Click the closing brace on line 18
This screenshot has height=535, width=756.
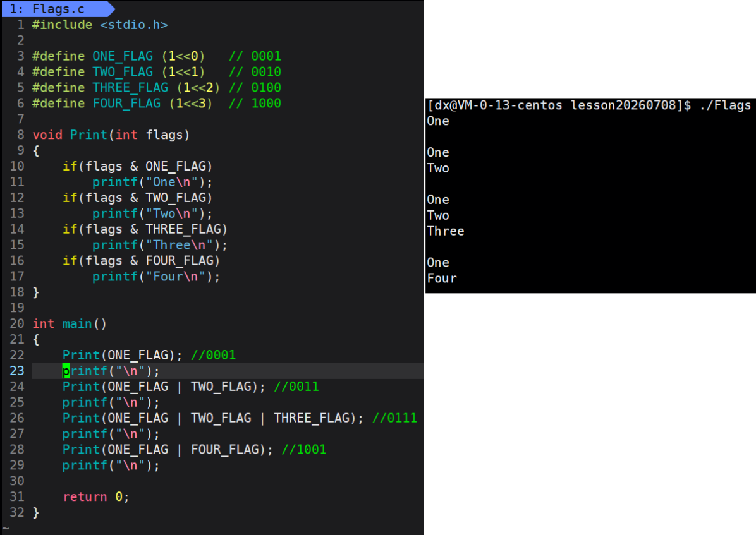click(35, 292)
